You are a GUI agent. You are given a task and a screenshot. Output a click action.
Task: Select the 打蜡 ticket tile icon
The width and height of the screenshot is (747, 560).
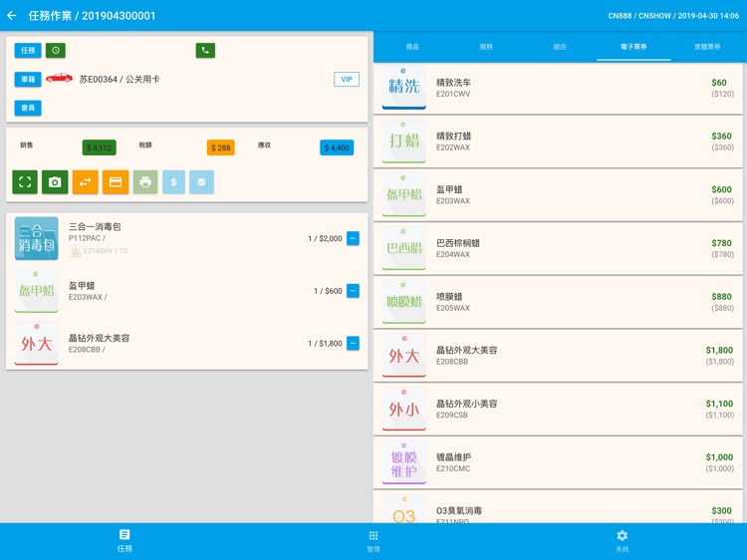[x=404, y=141]
